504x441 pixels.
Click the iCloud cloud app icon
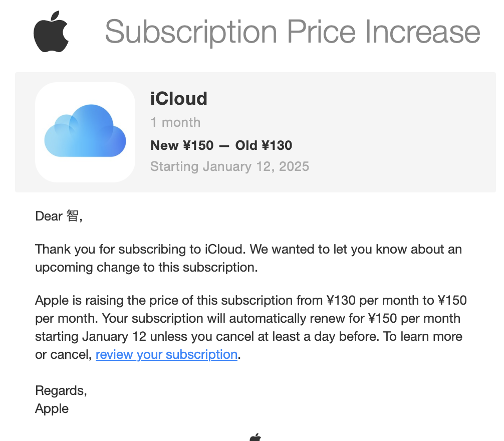click(x=85, y=130)
